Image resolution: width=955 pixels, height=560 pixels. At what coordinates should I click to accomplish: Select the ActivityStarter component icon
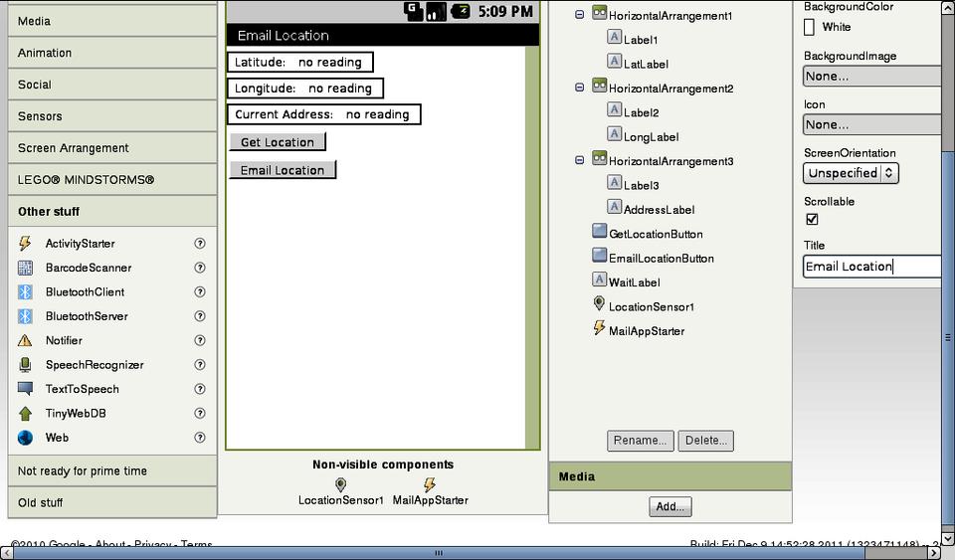coord(25,243)
